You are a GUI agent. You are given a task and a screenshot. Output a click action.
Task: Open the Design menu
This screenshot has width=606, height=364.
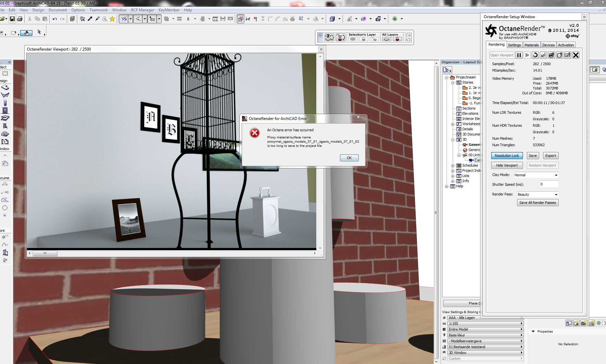tap(38, 10)
